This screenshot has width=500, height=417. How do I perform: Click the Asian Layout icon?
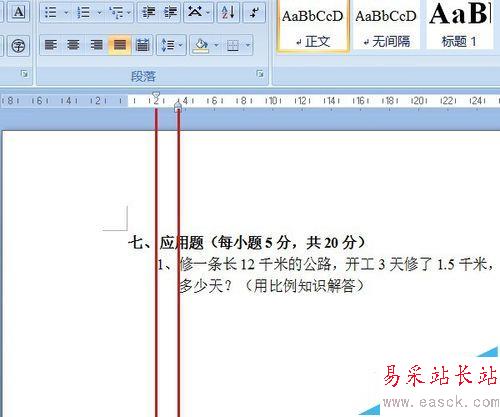(195, 12)
